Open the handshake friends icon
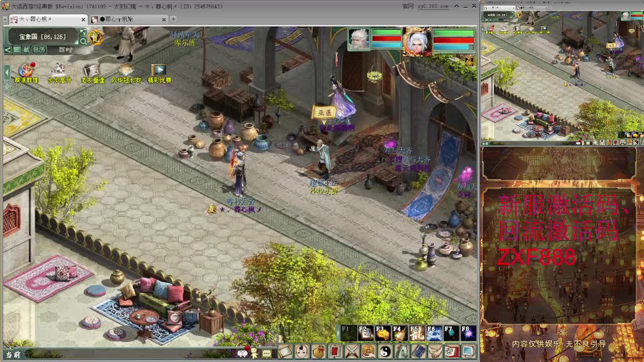644x362 pixels. 435,352
